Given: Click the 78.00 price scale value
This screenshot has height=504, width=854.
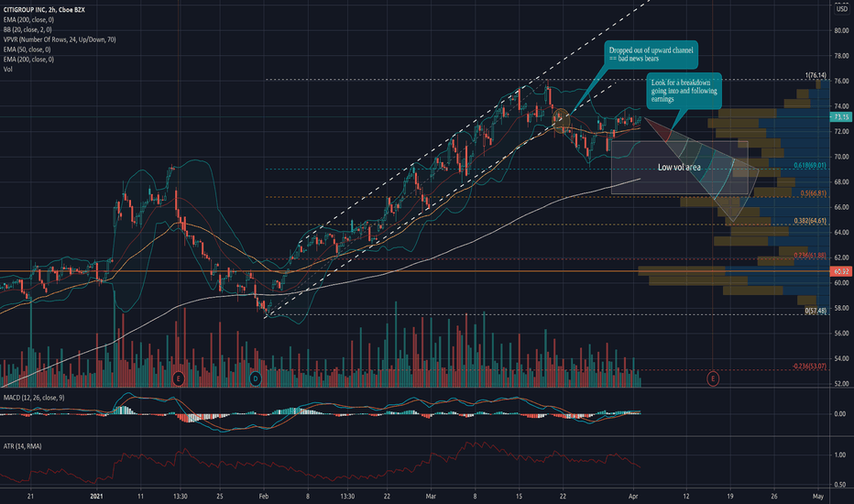Looking at the screenshot, I should 841,56.
